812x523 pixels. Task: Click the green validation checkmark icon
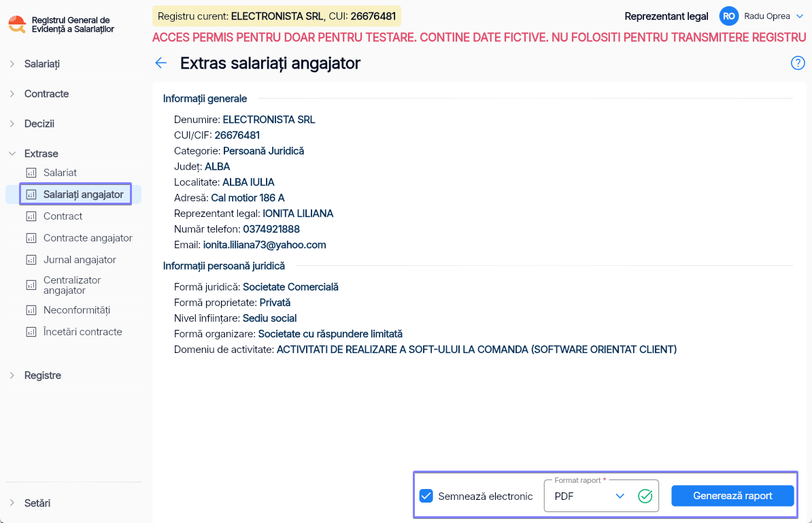645,496
